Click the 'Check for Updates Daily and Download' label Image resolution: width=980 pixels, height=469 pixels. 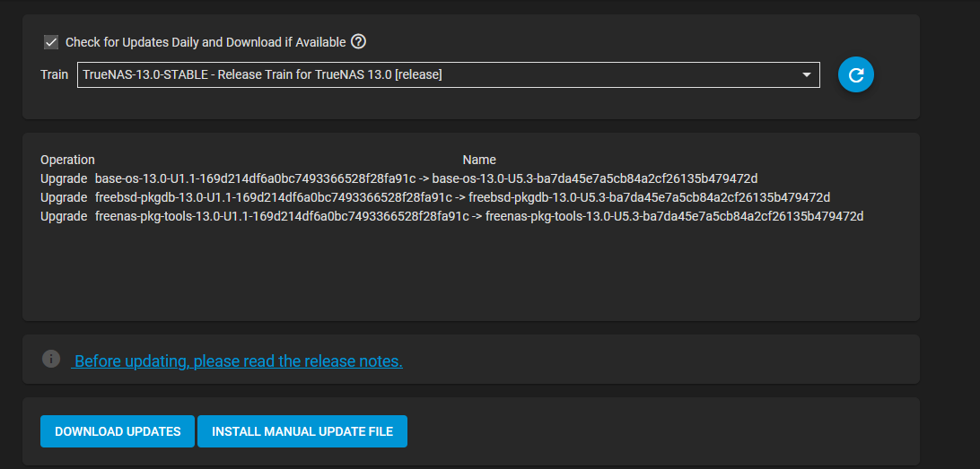(x=206, y=42)
